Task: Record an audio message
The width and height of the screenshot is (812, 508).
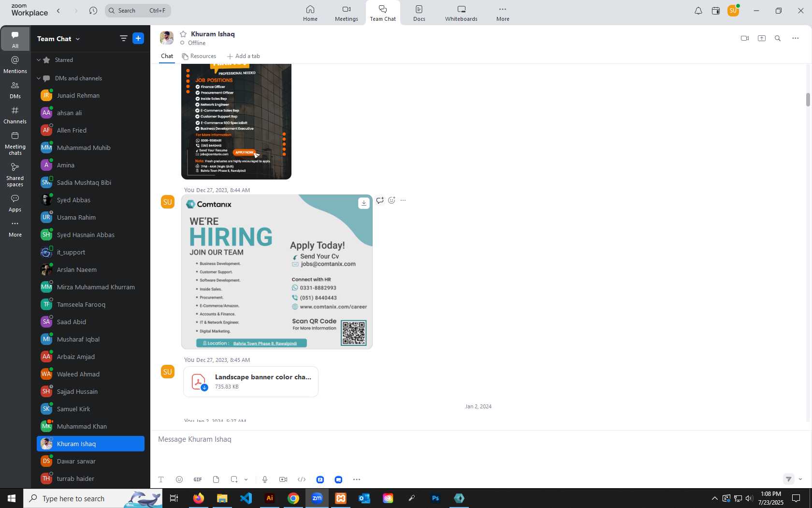Action: click(x=265, y=479)
